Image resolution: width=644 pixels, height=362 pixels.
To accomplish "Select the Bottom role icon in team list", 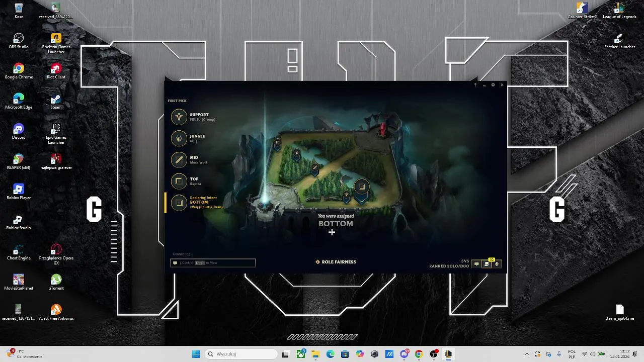I will (x=179, y=203).
